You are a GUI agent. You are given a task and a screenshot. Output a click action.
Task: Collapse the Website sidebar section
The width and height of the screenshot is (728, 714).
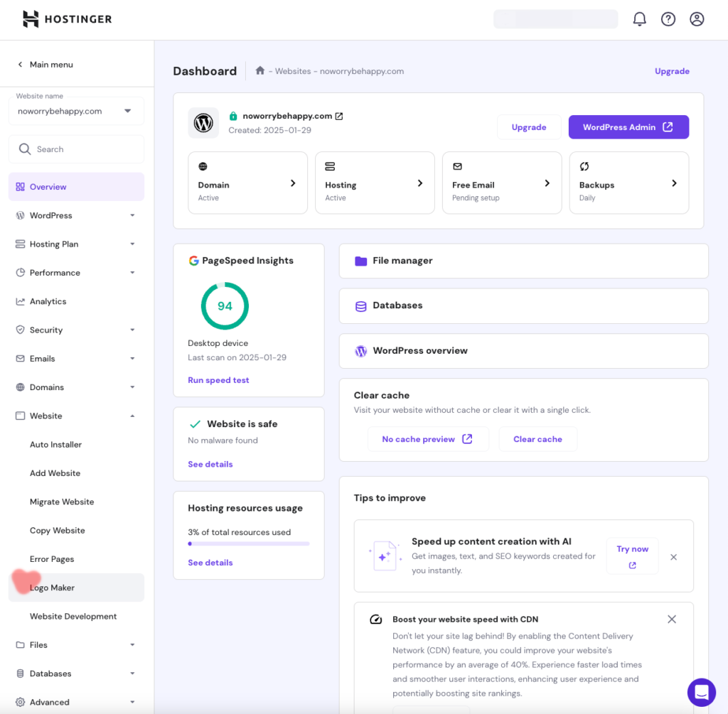click(x=132, y=416)
